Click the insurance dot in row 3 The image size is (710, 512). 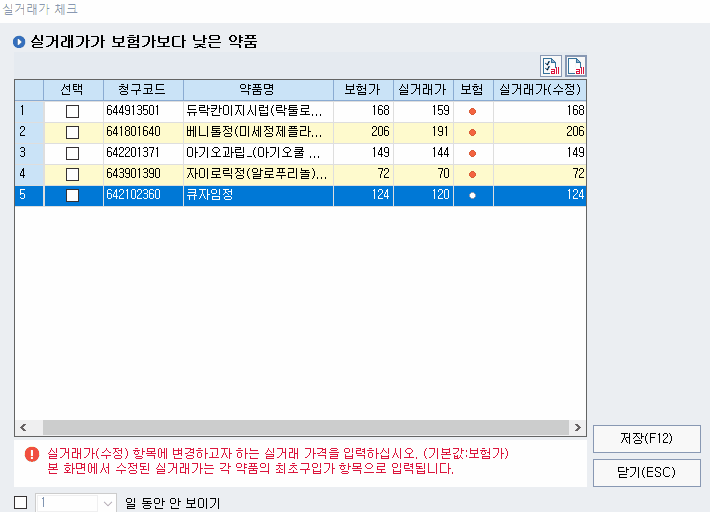pyautogui.click(x=473, y=153)
